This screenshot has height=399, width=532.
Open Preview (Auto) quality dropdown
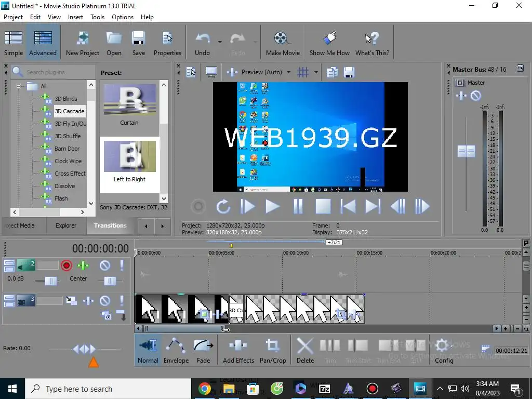tap(288, 72)
